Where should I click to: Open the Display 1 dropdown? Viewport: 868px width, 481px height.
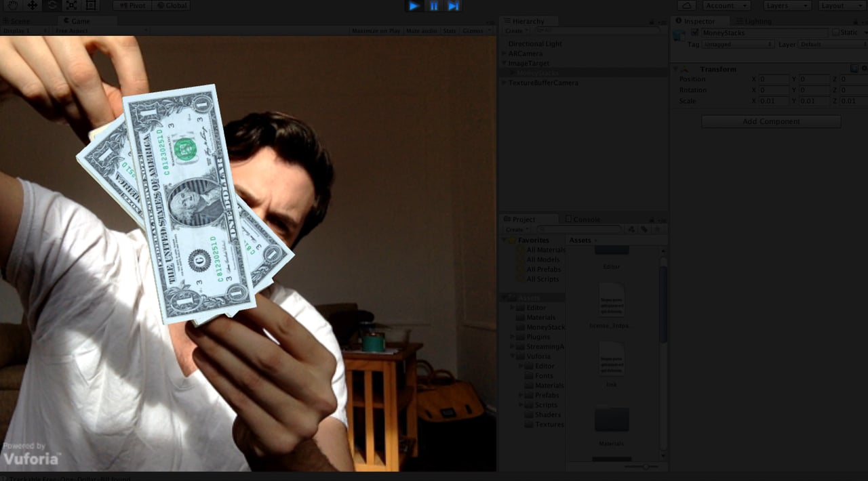click(x=25, y=31)
